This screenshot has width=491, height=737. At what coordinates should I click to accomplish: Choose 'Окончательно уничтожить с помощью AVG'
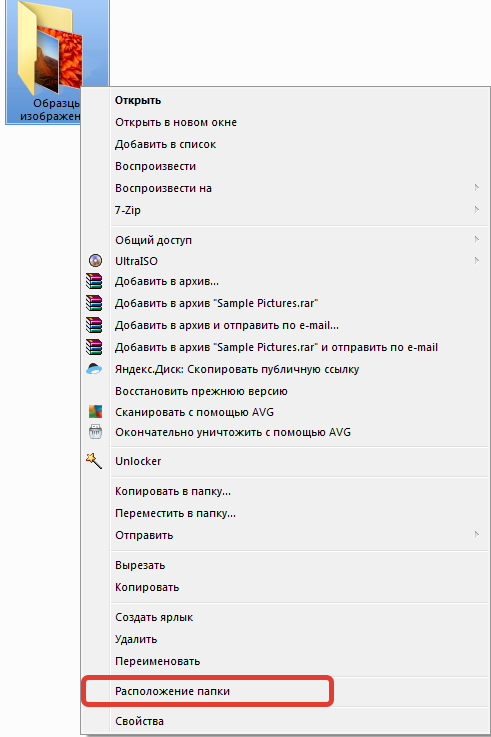[285, 432]
